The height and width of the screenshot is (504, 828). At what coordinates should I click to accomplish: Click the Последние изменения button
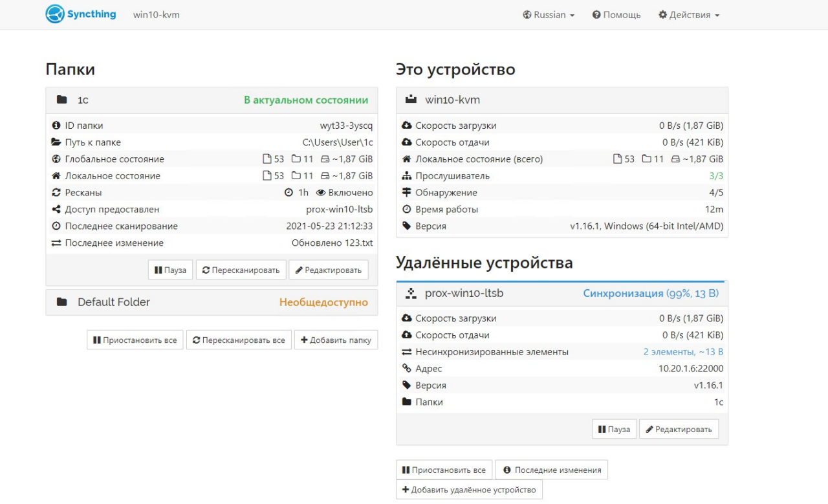coord(551,470)
